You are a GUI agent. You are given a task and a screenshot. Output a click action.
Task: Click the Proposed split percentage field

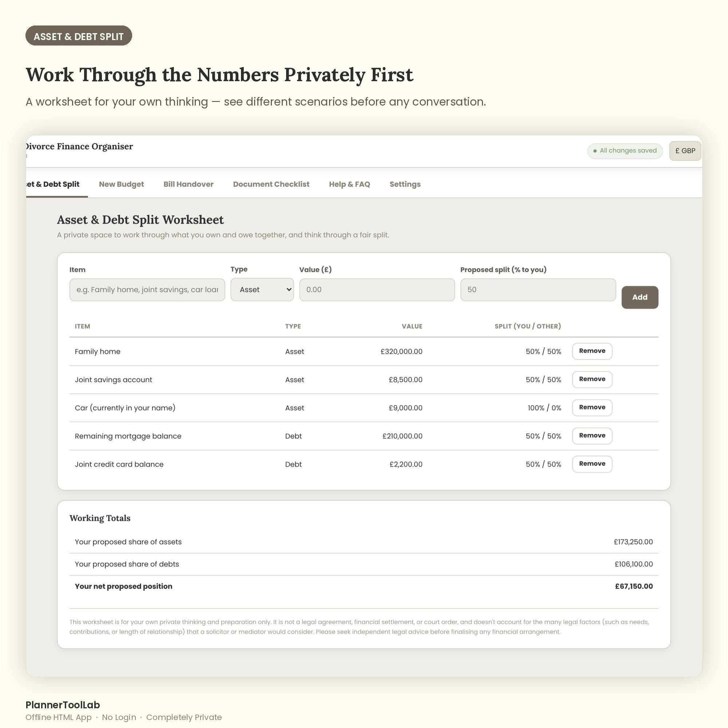click(x=538, y=290)
